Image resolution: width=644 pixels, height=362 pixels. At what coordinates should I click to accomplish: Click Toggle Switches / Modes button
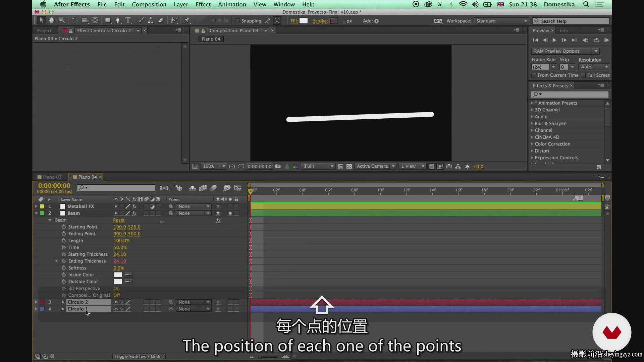[139, 357]
